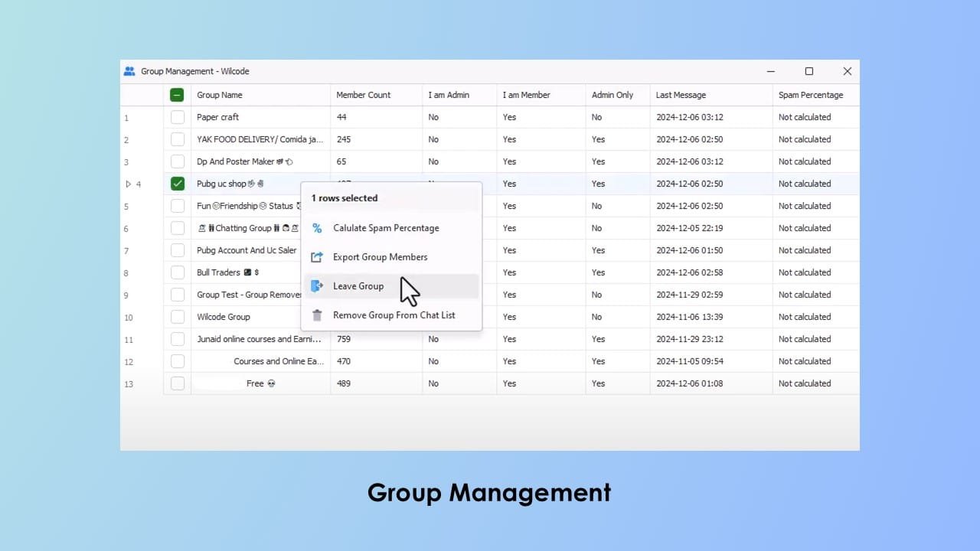Select Export Group Members menu entry

coord(380,257)
